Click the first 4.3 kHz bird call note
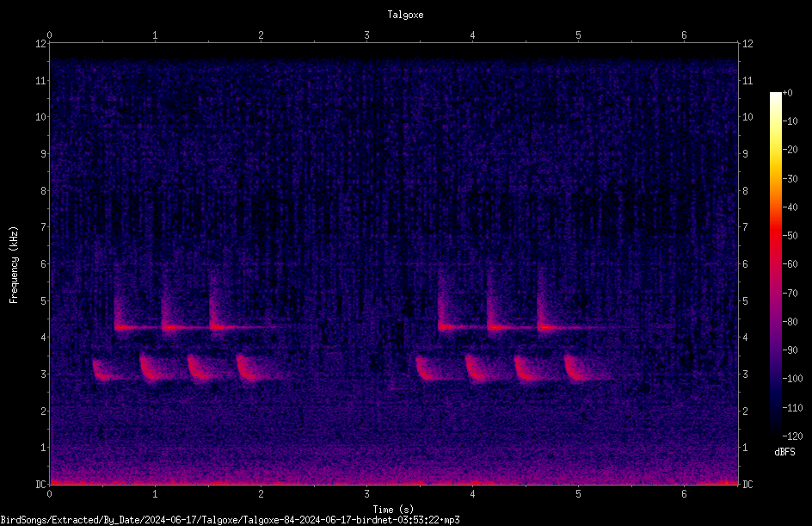This screenshot has width=812, height=526. pos(130,326)
